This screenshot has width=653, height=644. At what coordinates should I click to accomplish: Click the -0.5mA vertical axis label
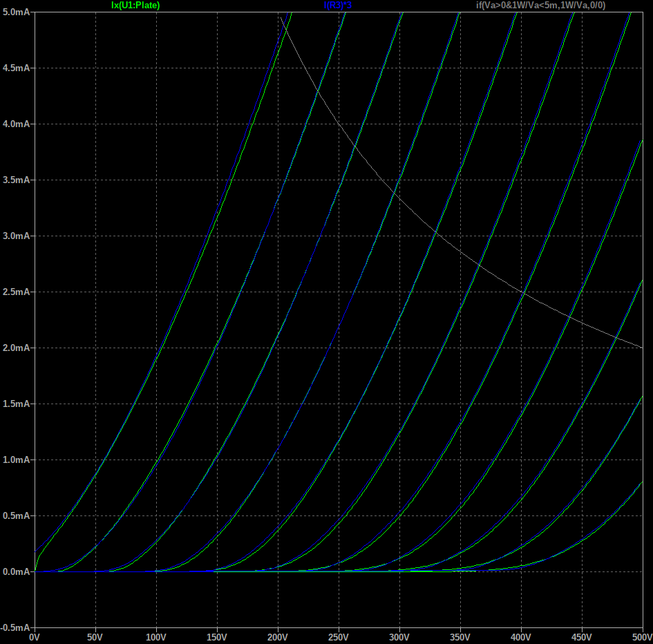[15, 627]
